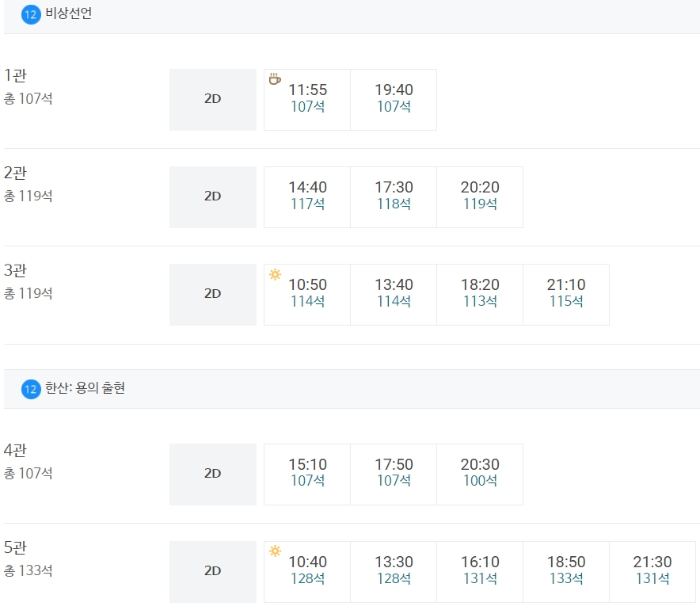Click the coffee cup icon on 11:55 showtime
Viewport: 700px width, 610px height.
(275, 79)
